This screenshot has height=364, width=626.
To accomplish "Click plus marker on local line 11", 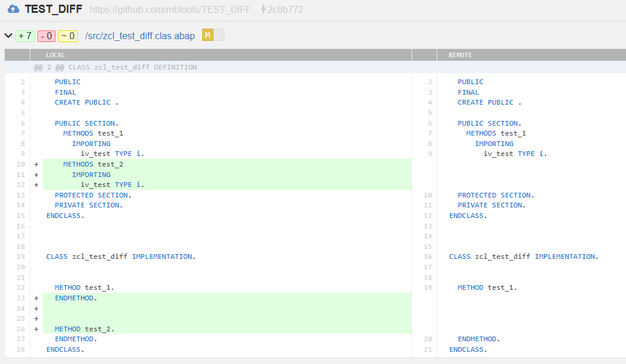I will (36, 175).
